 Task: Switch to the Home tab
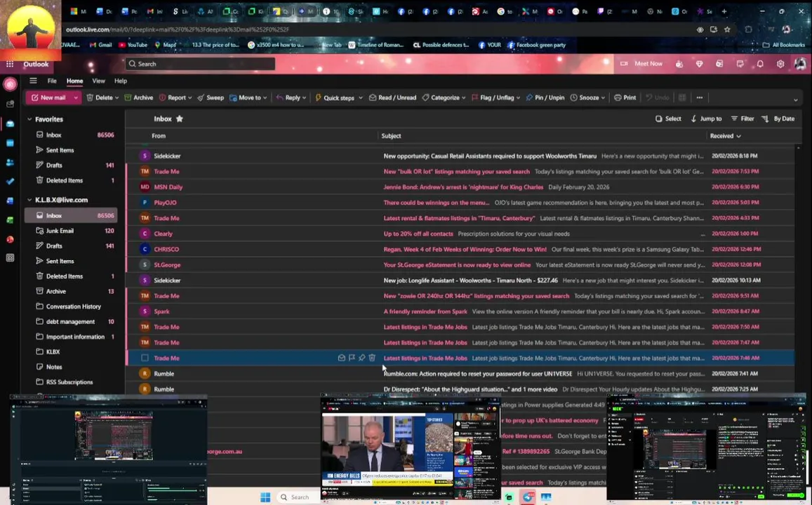[x=74, y=81]
